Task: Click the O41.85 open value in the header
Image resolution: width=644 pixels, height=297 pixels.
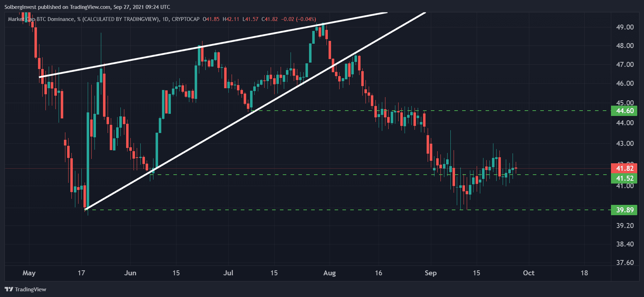Action: click(x=211, y=19)
